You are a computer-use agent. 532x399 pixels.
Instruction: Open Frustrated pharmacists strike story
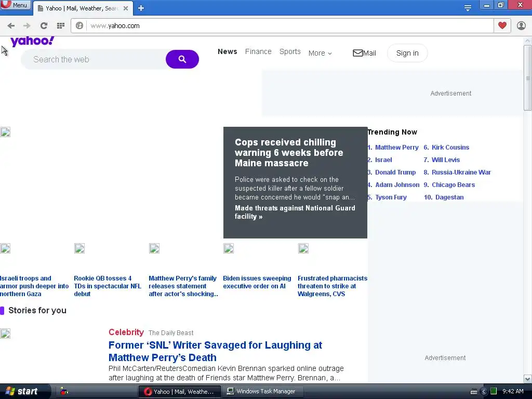(332, 286)
